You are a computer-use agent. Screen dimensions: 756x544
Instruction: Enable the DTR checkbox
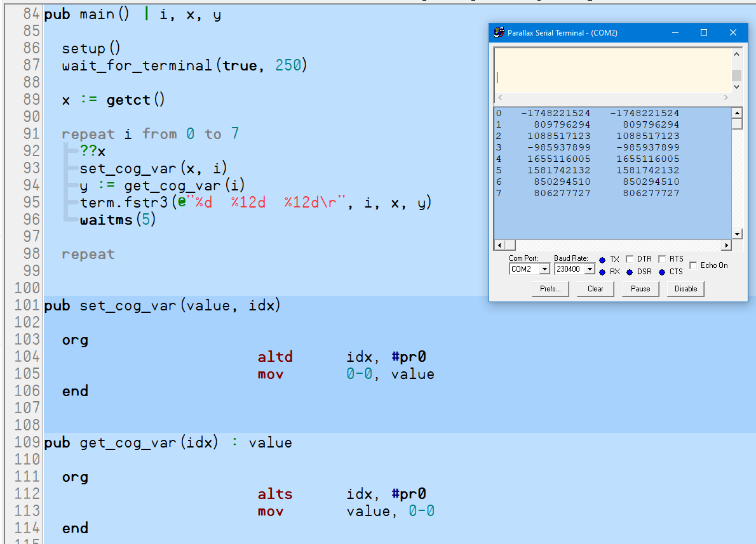(630, 259)
